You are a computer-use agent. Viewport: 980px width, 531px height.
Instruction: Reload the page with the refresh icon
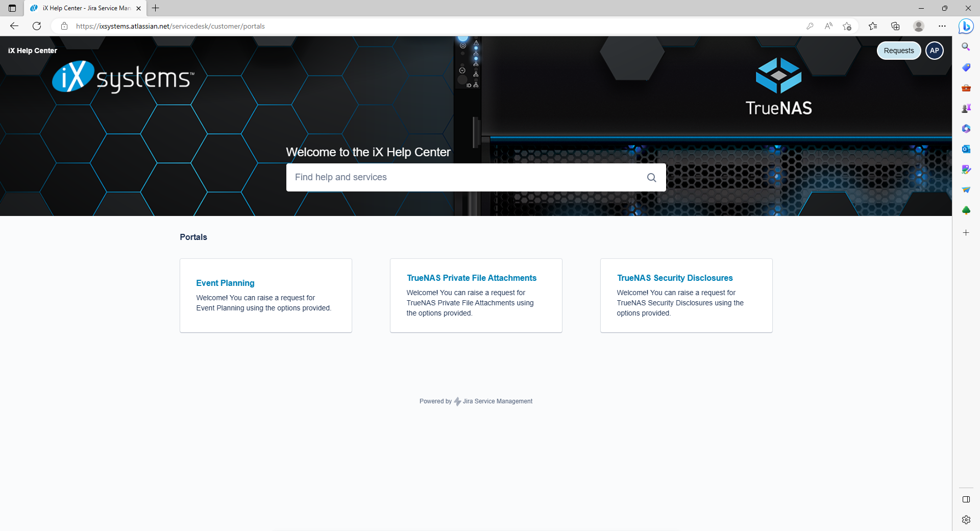pyautogui.click(x=37, y=26)
